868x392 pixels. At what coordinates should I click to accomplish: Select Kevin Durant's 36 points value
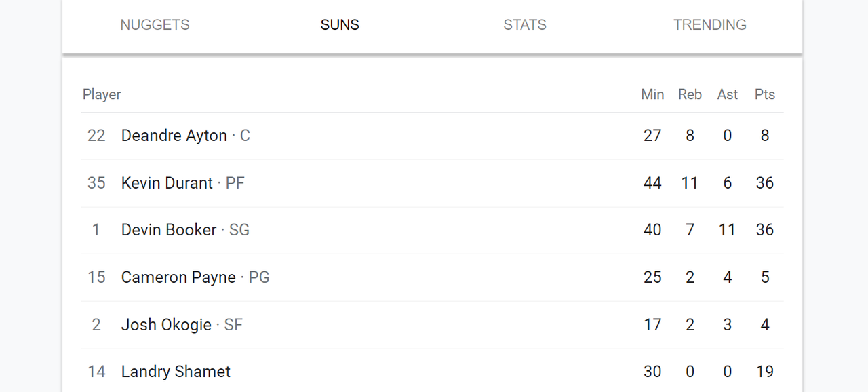(765, 183)
